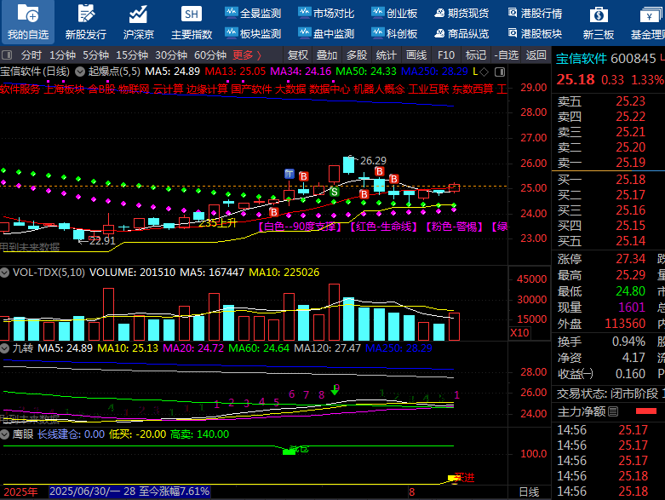Expand 九转 indicator dropdown arrow
This screenshot has height=500, width=665.
5,349
